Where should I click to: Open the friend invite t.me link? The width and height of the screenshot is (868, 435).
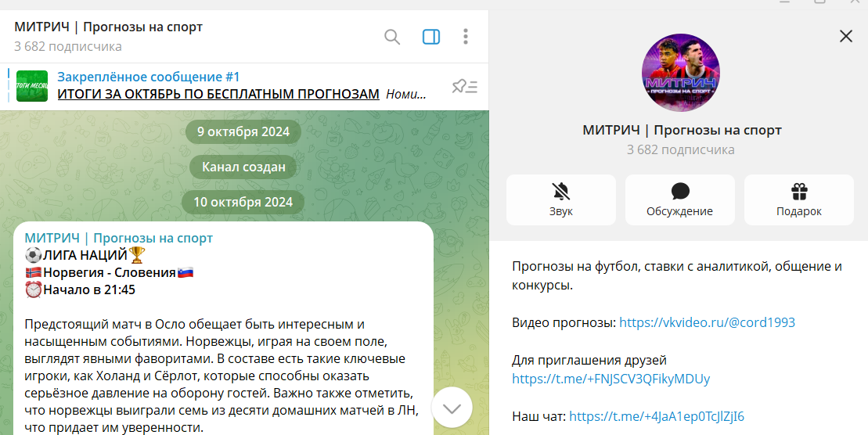click(x=610, y=379)
